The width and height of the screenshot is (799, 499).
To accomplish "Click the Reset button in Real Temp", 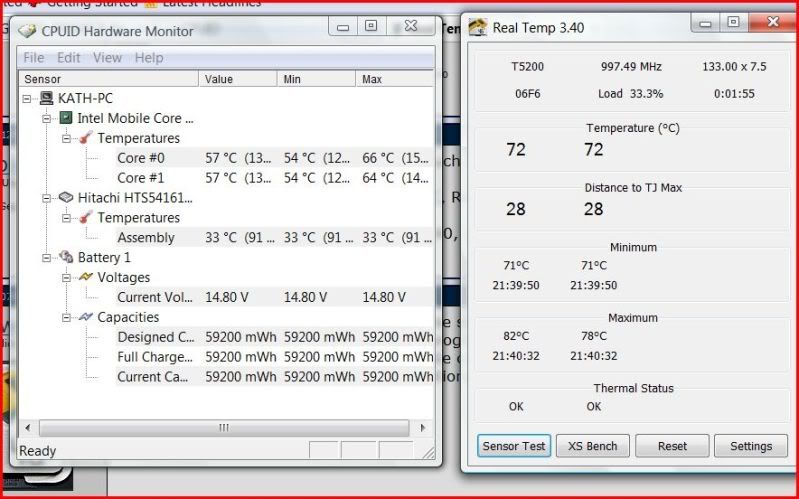I will click(672, 446).
